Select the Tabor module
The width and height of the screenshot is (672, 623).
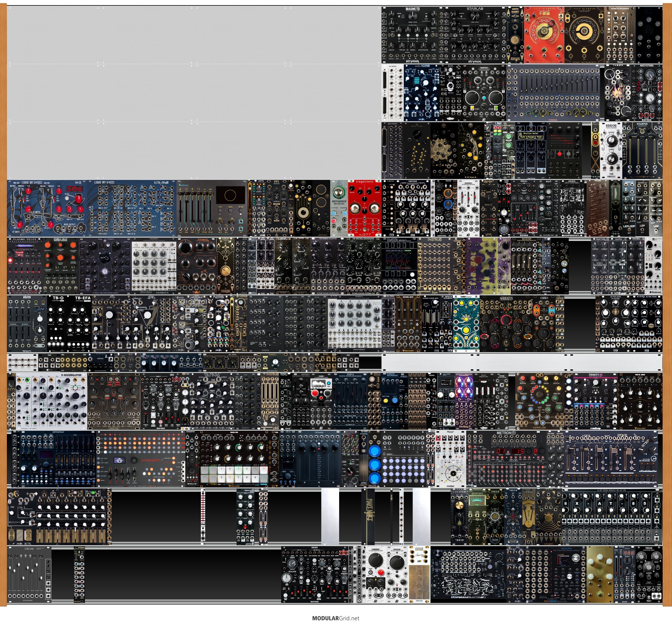618,93
